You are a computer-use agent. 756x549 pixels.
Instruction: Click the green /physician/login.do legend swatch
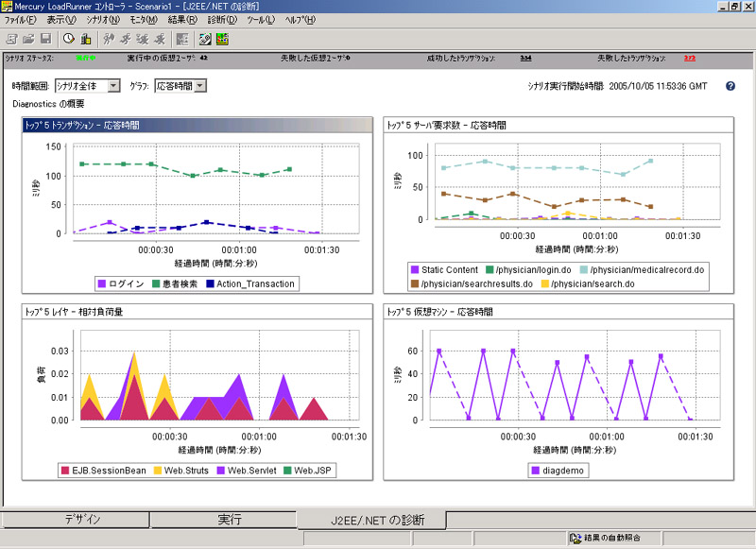(490, 270)
